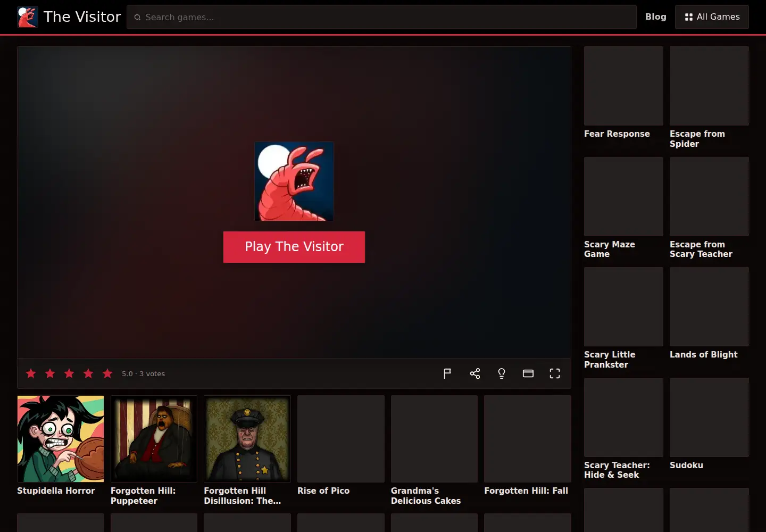This screenshot has width=766, height=532.
Task: Rate the game three stars
Action: 69,373
